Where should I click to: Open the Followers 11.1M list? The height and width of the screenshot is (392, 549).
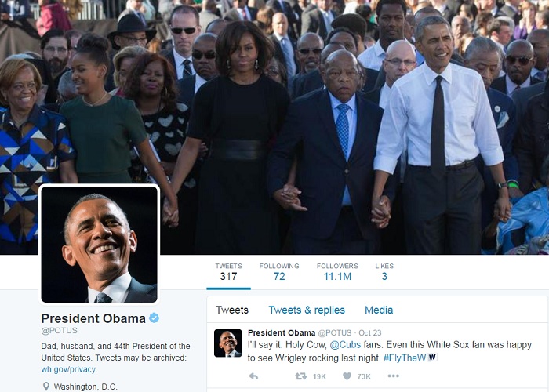[337, 272]
